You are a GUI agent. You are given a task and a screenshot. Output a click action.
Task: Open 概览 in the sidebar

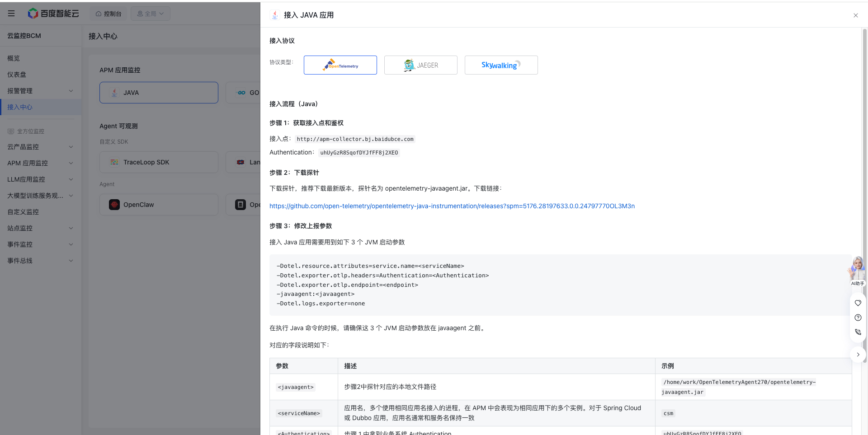tap(41, 58)
